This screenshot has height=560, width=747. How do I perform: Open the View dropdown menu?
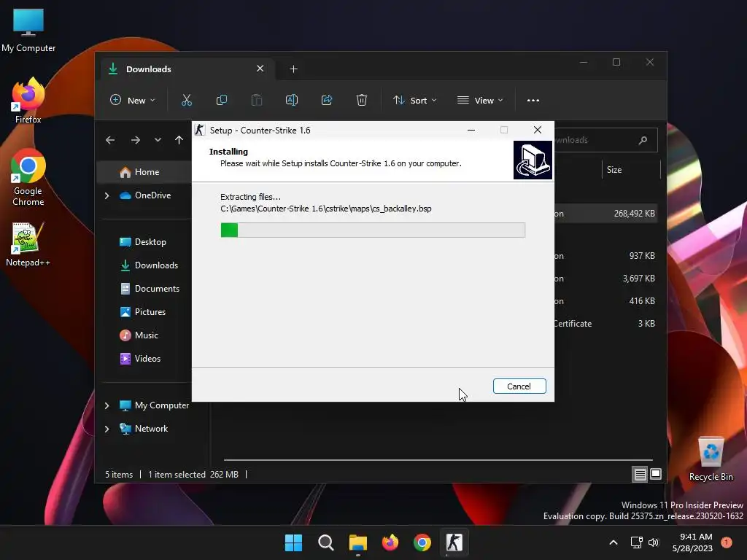click(x=480, y=101)
